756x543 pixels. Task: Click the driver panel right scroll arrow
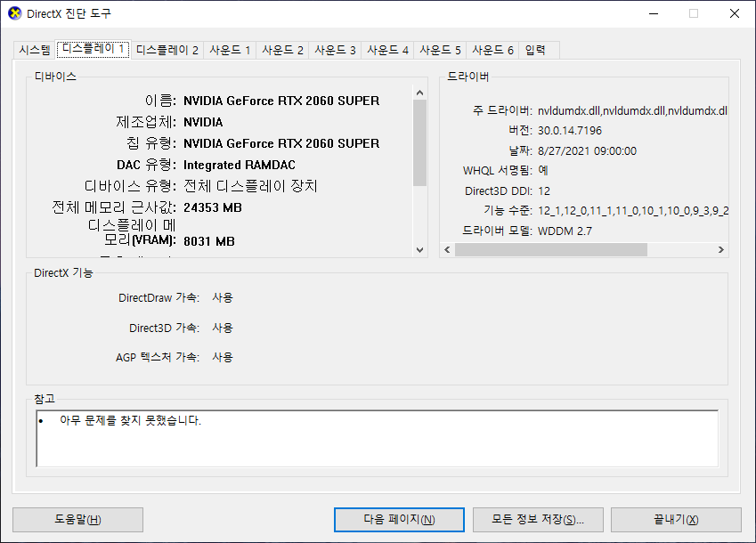[720, 249]
